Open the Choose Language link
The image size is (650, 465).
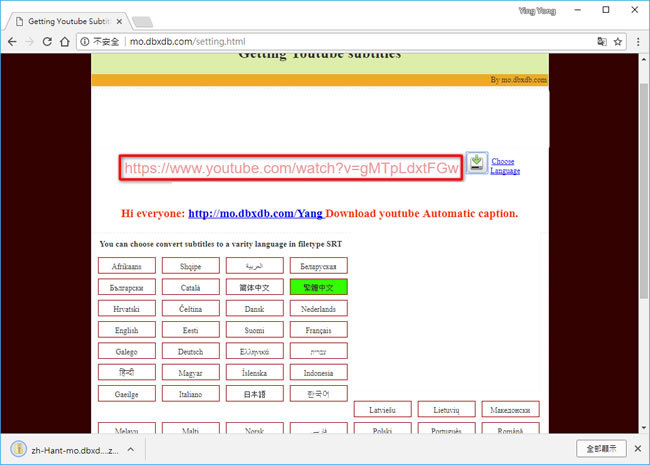(505, 166)
